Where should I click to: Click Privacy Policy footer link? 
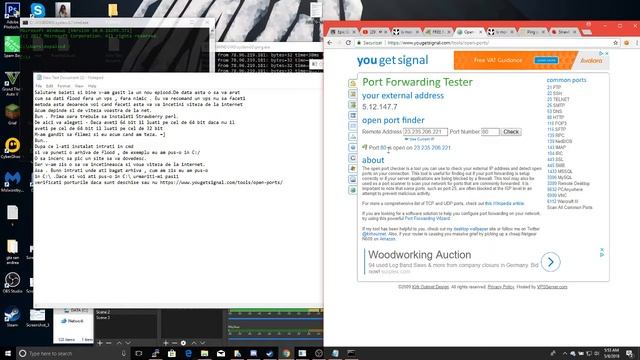click(501, 287)
